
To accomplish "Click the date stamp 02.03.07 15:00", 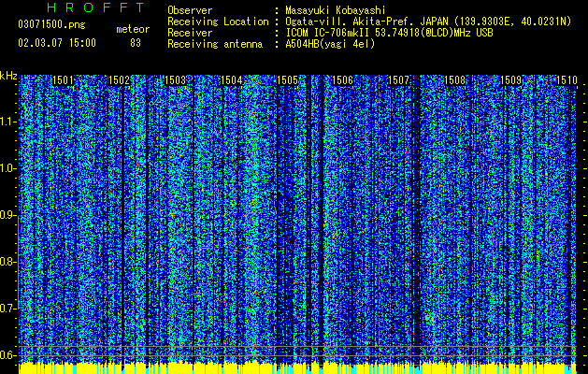I will [x=57, y=43].
